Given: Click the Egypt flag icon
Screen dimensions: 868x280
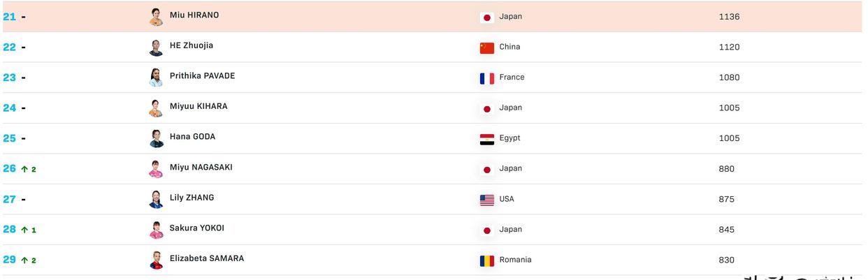Looking at the screenshot, I should pyautogui.click(x=487, y=139).
